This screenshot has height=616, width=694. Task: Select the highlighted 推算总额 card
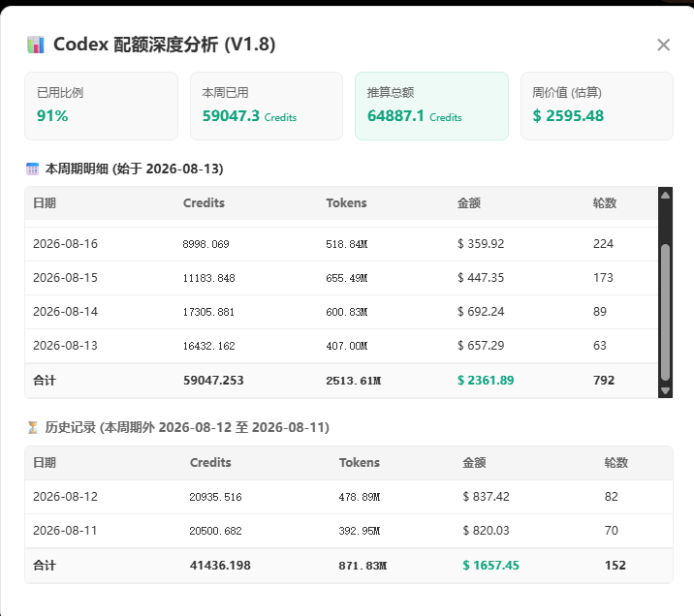pos(431,107)
